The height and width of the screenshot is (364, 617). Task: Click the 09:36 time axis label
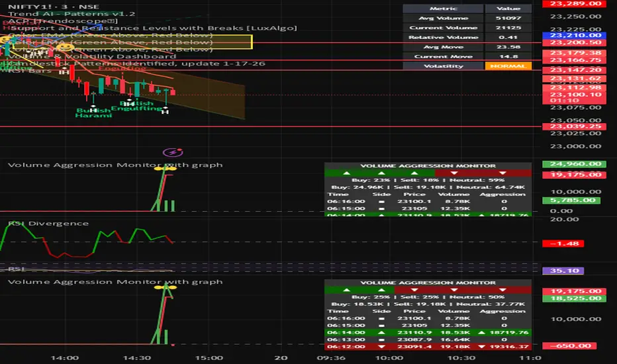click(x=331, y=358)
